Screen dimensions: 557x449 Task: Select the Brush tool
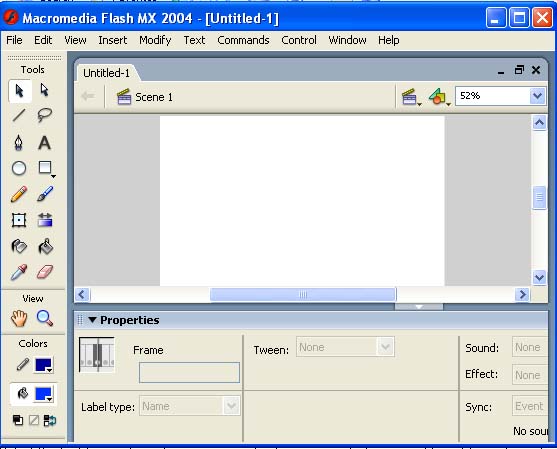click(x=45, y=194)
